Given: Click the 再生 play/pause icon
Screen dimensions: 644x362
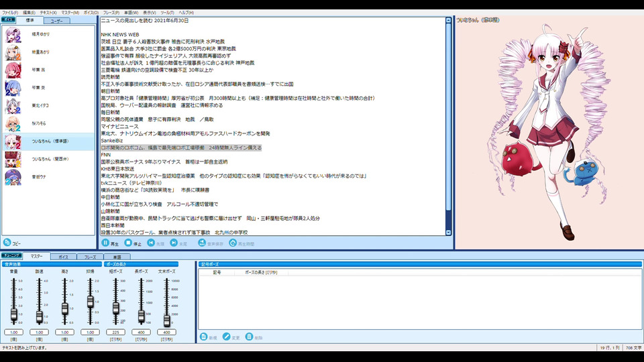Looking at the screenshot, I should pos(105,243).
